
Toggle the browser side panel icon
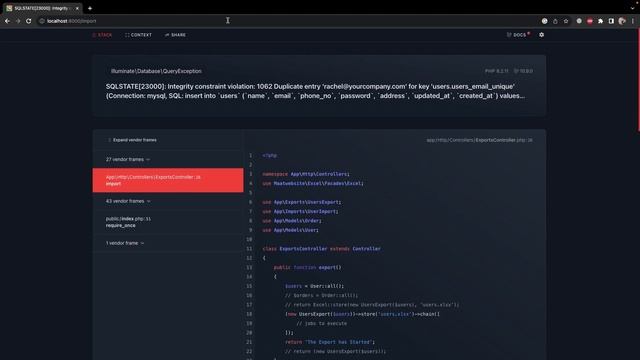(x=611, y=21)
